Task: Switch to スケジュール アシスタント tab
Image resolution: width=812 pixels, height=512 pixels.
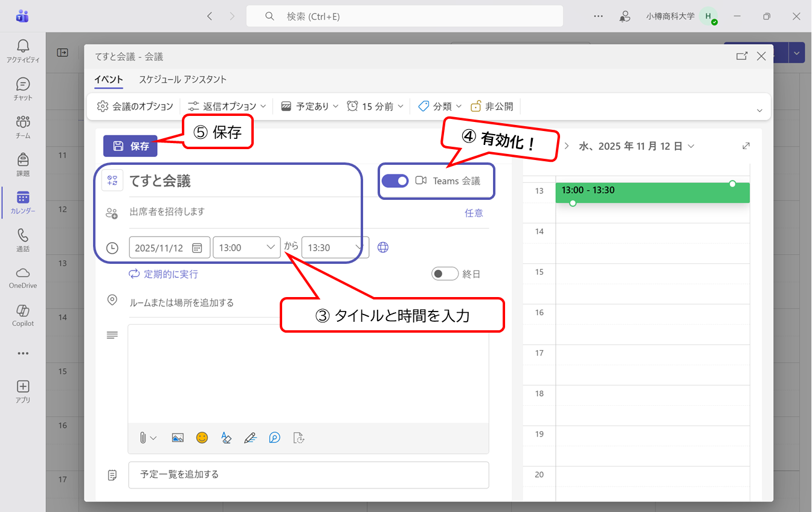Action: [182, 79]
